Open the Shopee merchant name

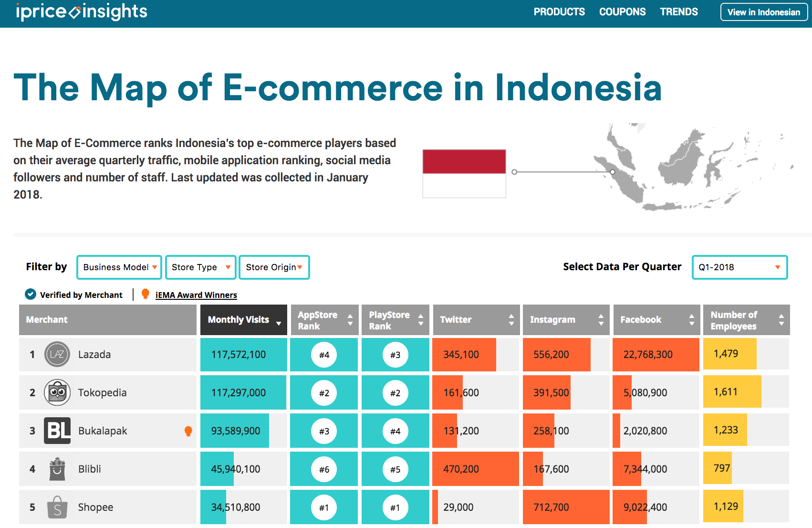point(96,507)
